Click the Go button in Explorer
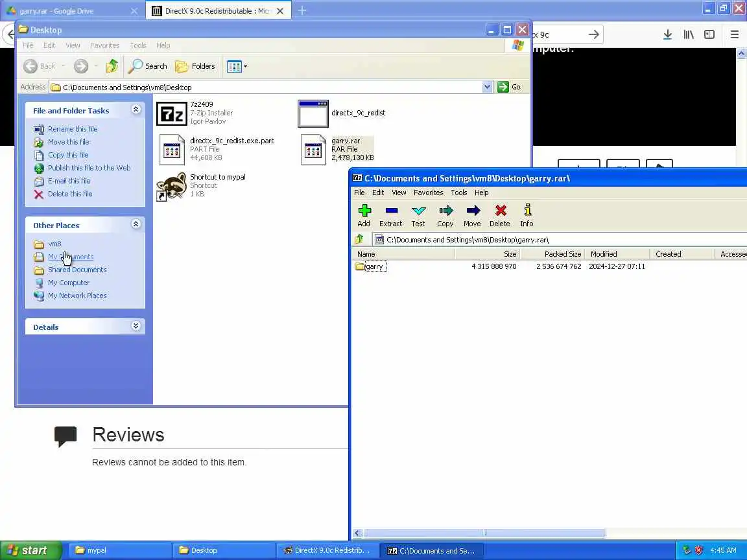The height and width of the screenshot is (560, 747). (510, 87)
